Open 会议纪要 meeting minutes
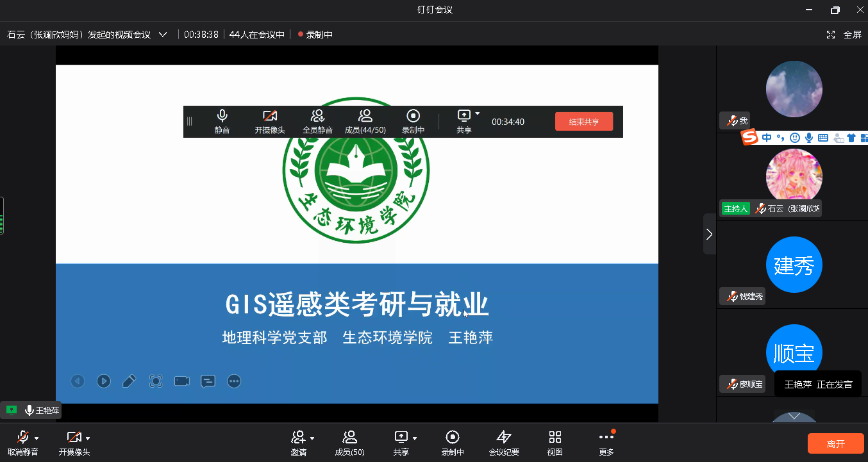This screenshot has width=868, height=462. pos(504,438)
